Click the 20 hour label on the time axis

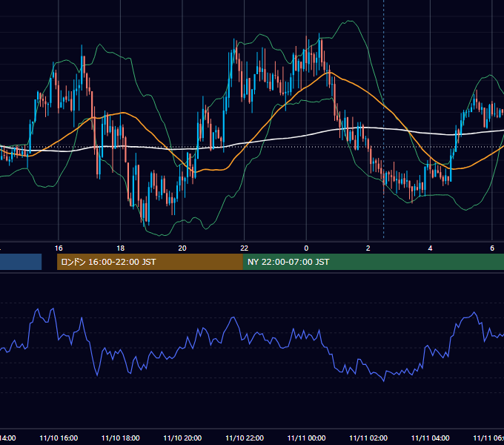[x=182, y=248]
